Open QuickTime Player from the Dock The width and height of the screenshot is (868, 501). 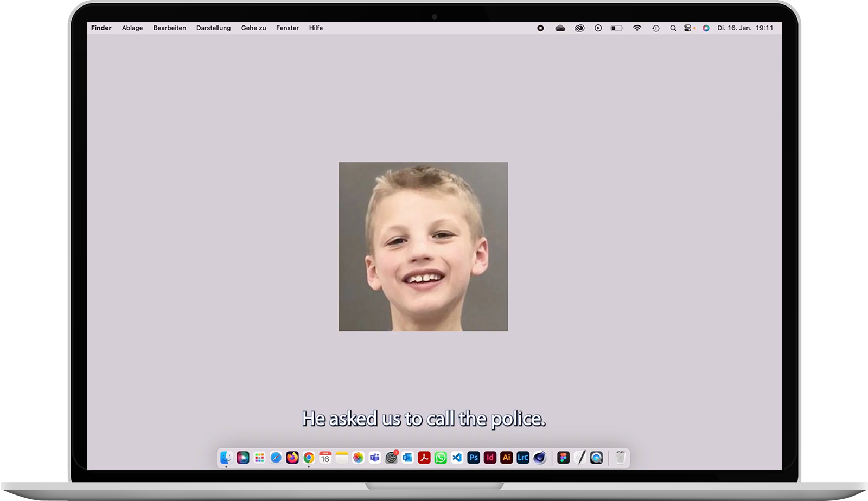597,458
